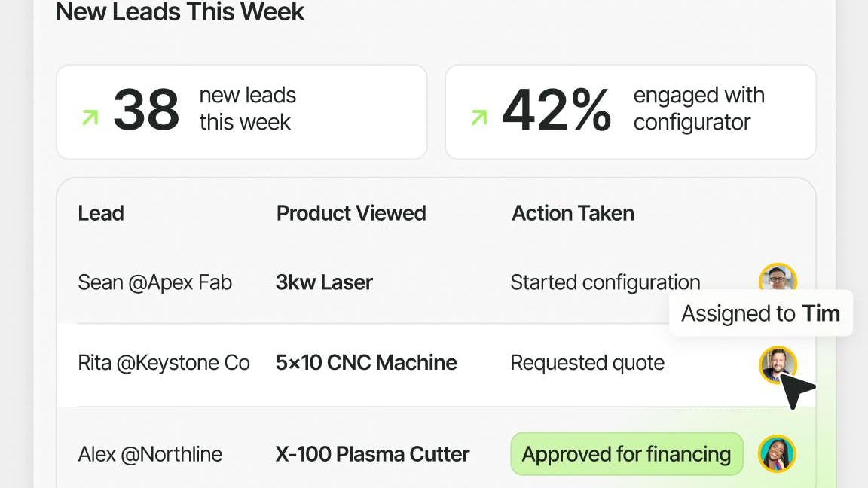Click green arrow beside 42%
The width and height of the screenshot is (868, 488).
pos(478,117)
